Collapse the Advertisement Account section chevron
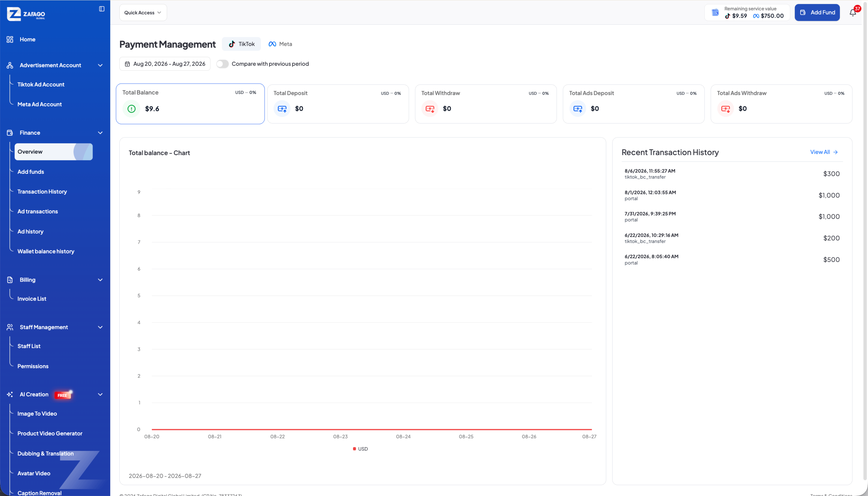This screenshot has height=496, width=868. point(100,65)
